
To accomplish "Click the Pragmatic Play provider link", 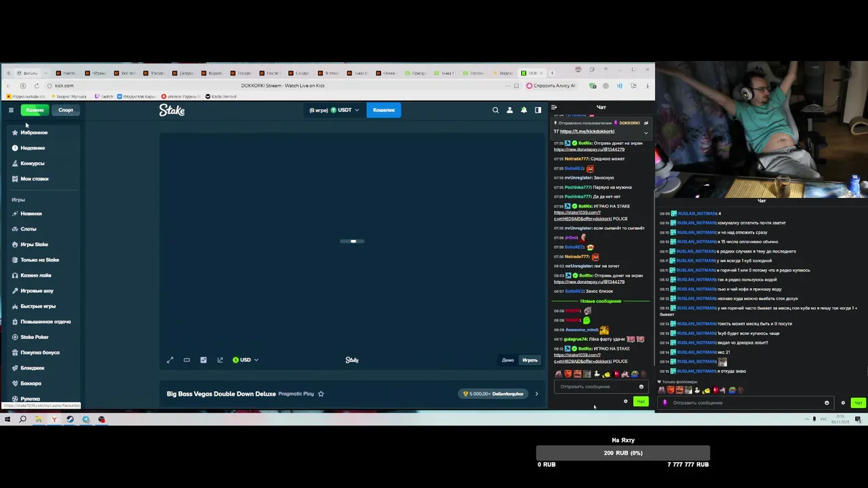I will click(x=296, y=394).
